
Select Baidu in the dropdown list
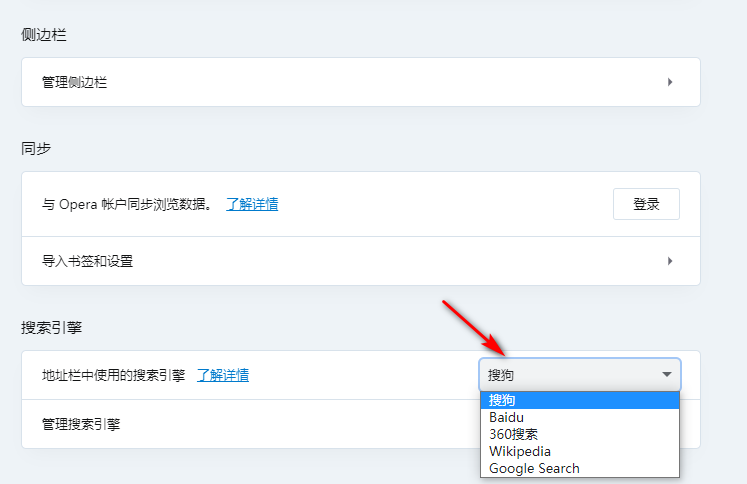pyautogui.click(x=580, y=417)
